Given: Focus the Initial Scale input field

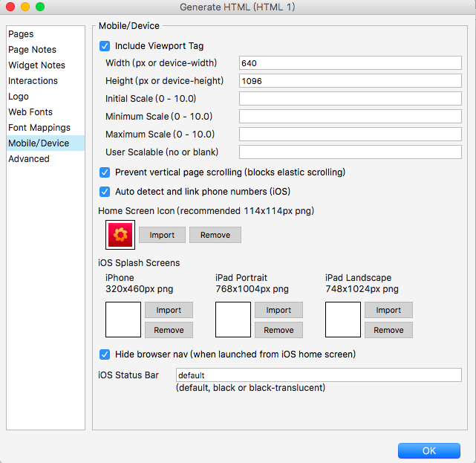Looking at the screenshot, I should click(351, 99).
